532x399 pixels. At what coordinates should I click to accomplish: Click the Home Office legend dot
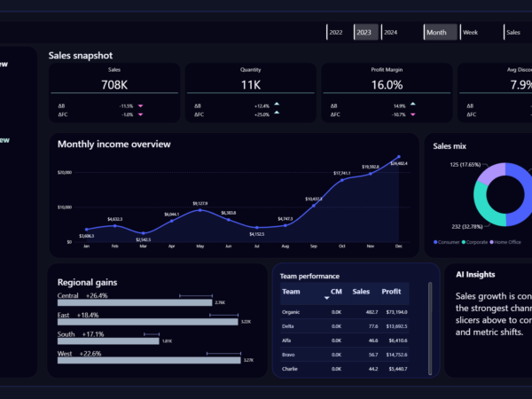[491, 242]
